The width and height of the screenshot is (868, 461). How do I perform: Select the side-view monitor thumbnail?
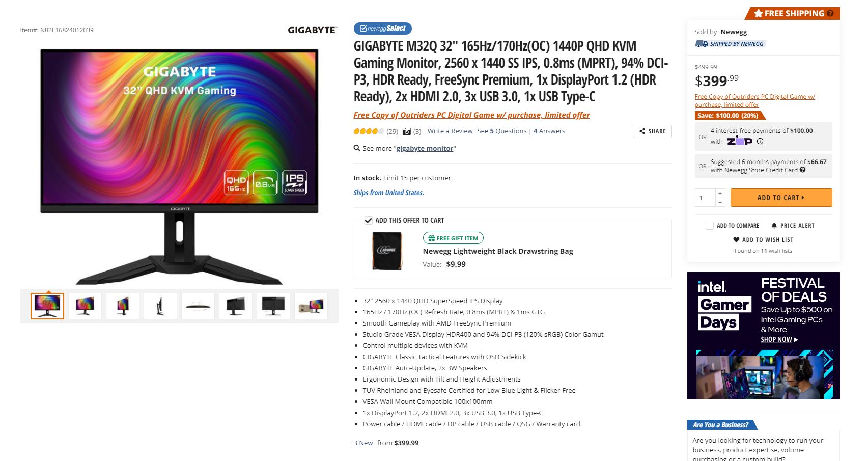tap(160, 306)
